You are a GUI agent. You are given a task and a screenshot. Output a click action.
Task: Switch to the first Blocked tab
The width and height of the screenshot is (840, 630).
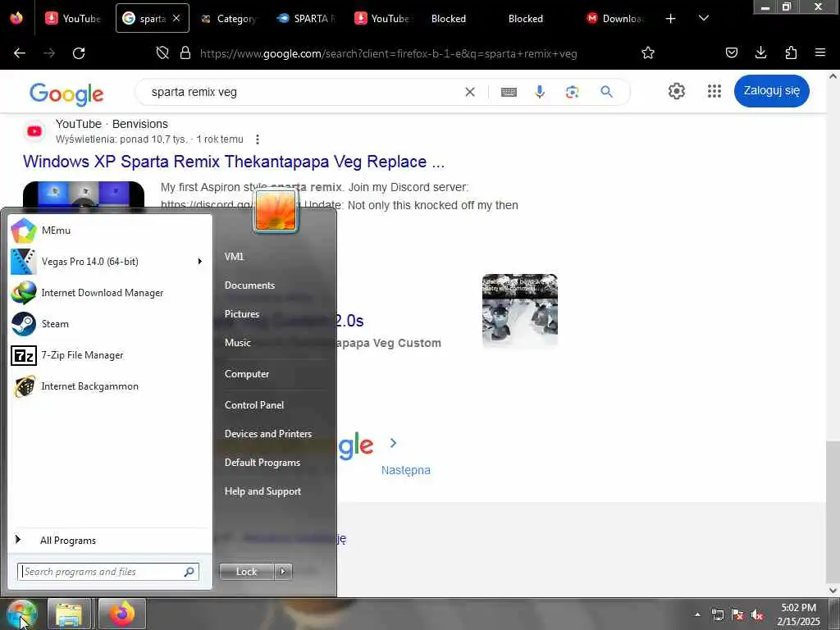pos(449,19)
